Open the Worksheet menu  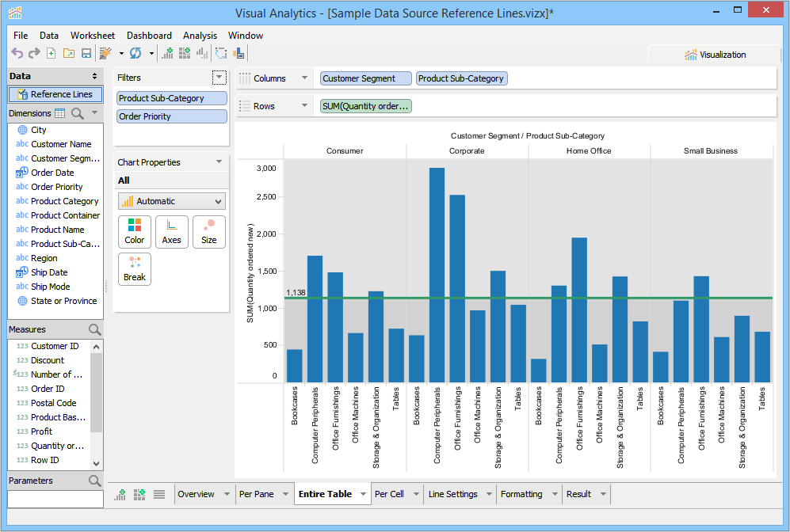point(92,36)
